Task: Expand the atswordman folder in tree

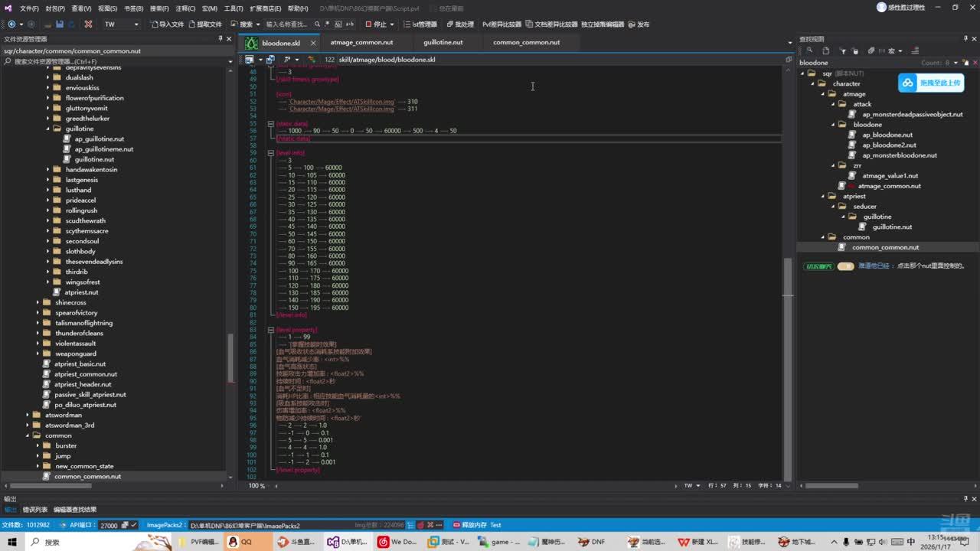Action: pos(28,416)
